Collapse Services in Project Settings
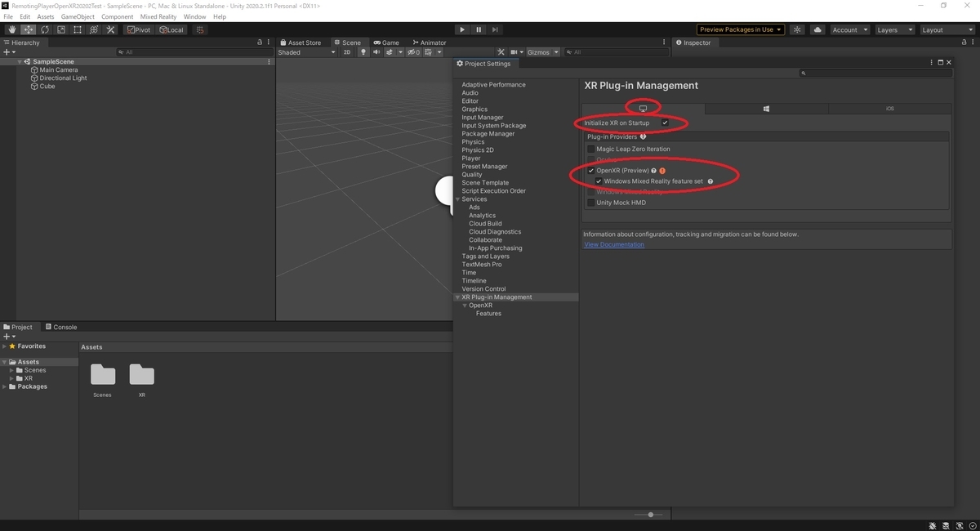This screenshot has width=980, height=531. click(x=457, y=199)
